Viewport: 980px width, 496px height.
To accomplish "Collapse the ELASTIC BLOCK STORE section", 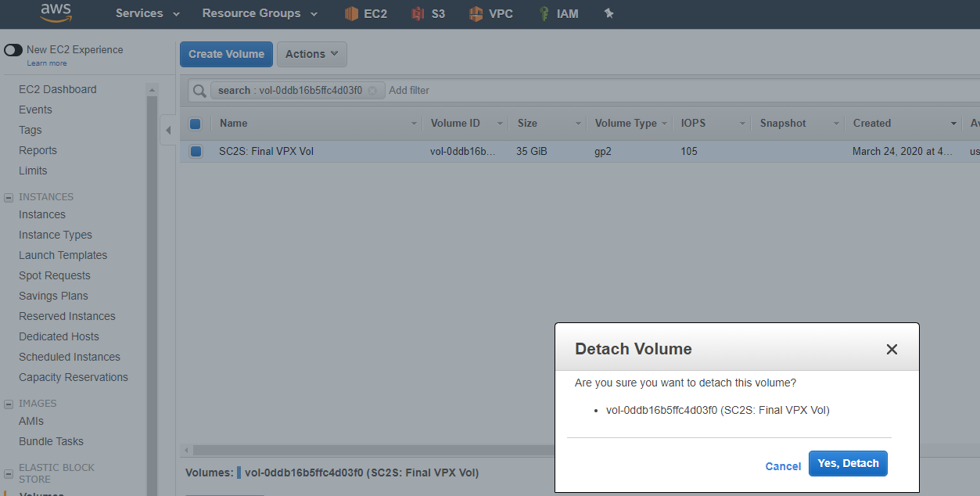I will [x=9, y=473].
